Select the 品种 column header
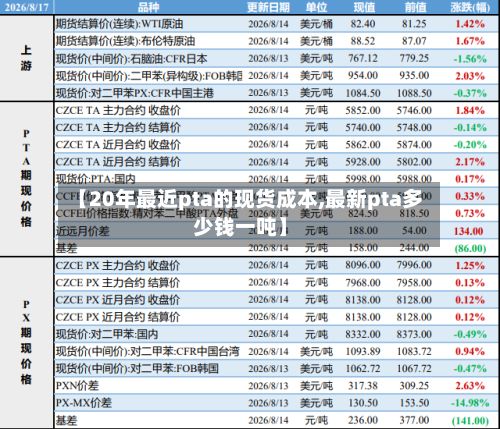Viewport: 500px width, 429px height. (x=149, y=7)
